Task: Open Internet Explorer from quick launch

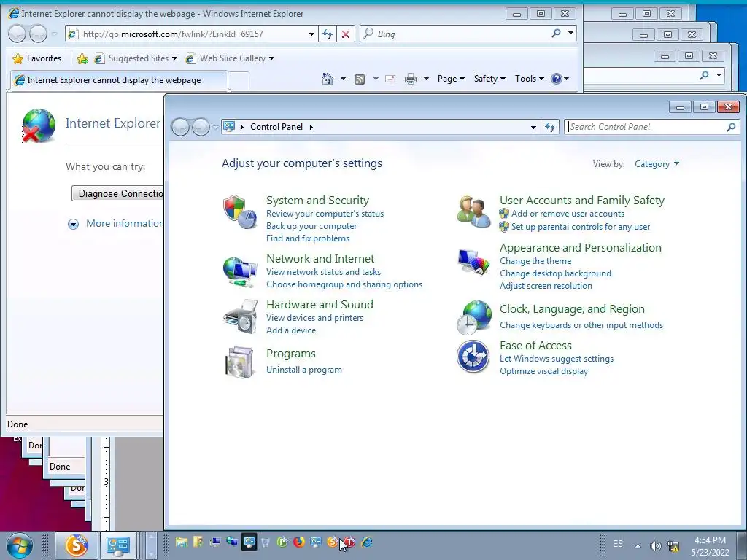Action: [366, 542]
